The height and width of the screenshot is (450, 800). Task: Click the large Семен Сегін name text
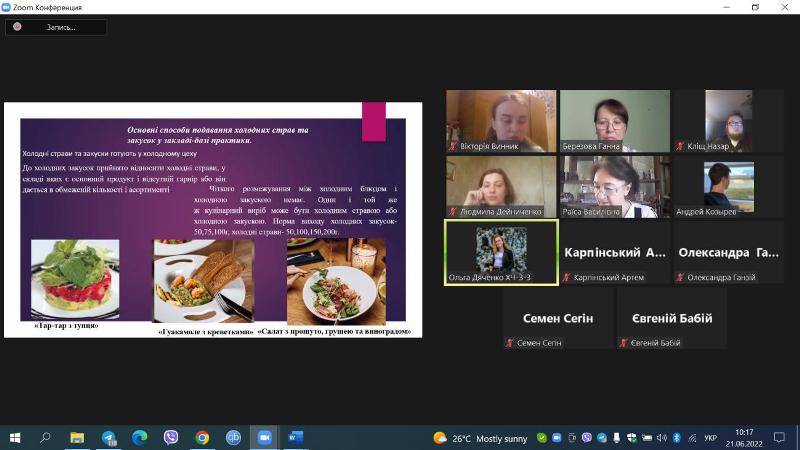(558, 318)
